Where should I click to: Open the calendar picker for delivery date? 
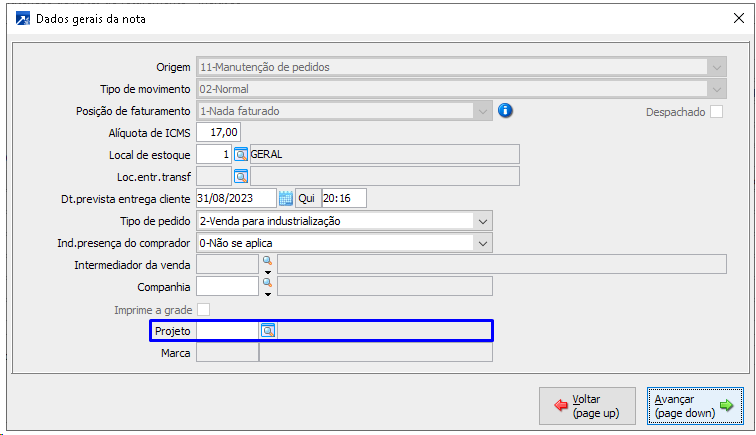pos(285,198)
